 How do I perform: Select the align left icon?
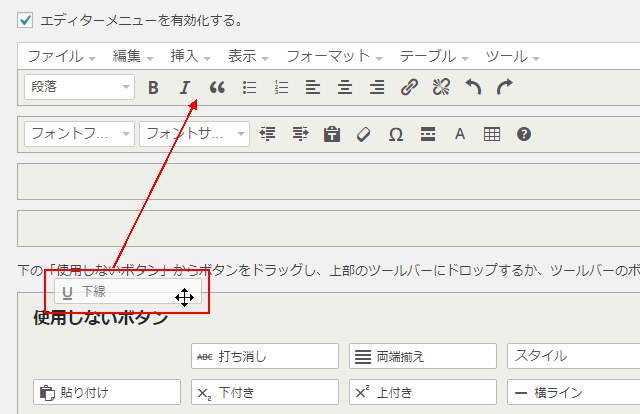(x=313, y=87)
